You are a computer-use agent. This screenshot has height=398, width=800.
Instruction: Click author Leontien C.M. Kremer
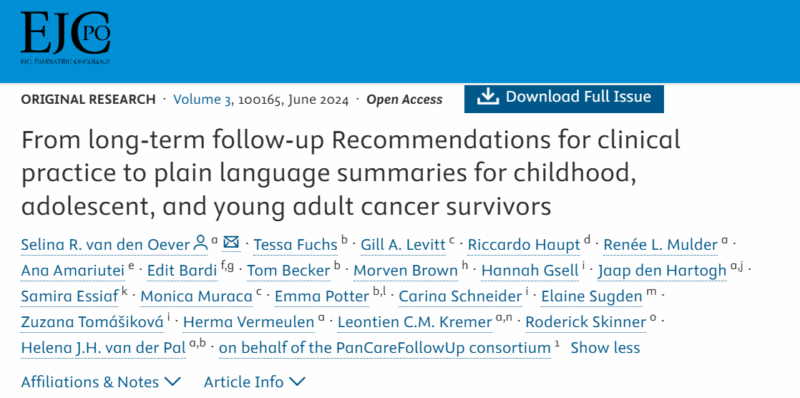(x=415, y=322)
